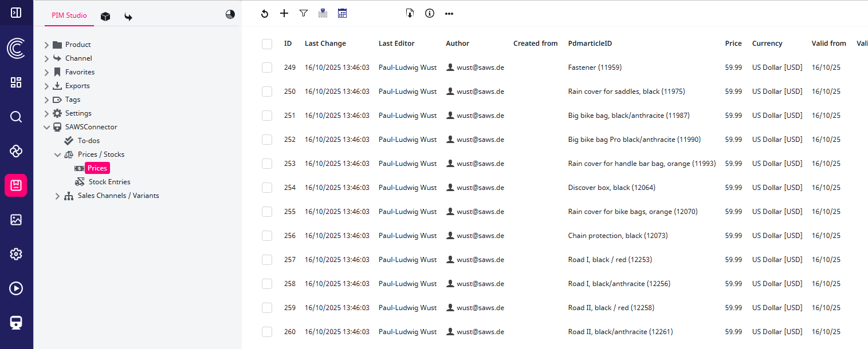Add a new price entry with plus icon
Screen dimensions: 868x349
284,13
